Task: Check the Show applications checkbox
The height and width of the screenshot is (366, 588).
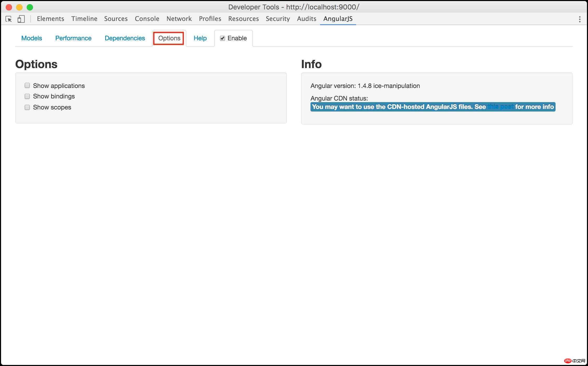Action: pos(27,85)
